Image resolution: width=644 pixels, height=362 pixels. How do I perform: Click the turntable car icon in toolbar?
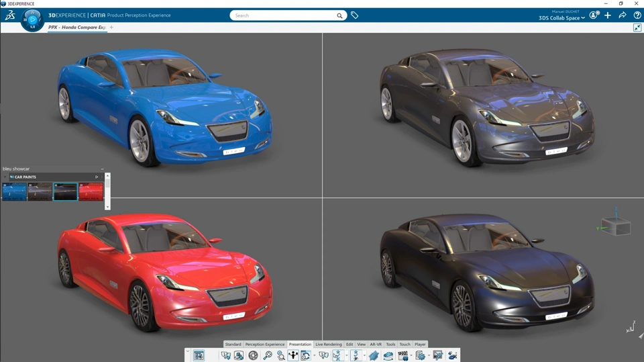(388, 355)
